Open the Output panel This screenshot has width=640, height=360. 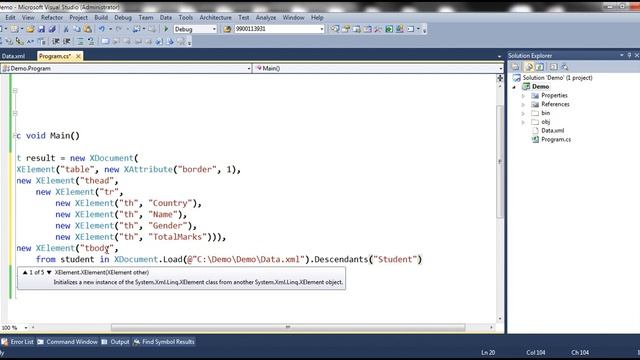[x=116, y=342]
